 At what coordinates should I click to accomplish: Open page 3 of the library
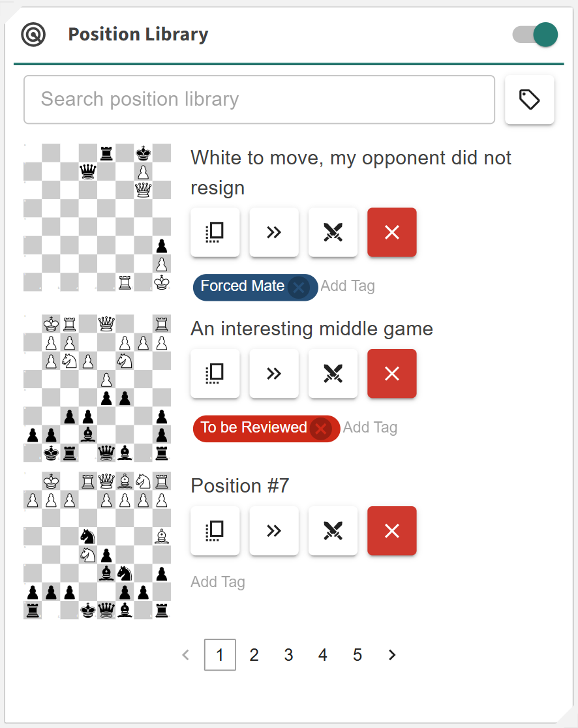(x=288, y=655)
